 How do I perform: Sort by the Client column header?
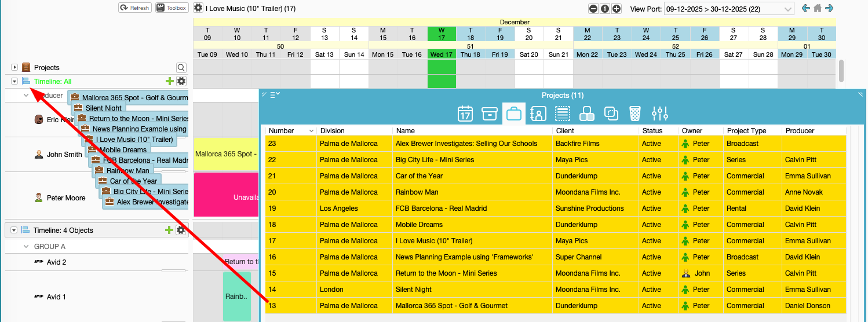pyautogui.click(x=596, y=131)
